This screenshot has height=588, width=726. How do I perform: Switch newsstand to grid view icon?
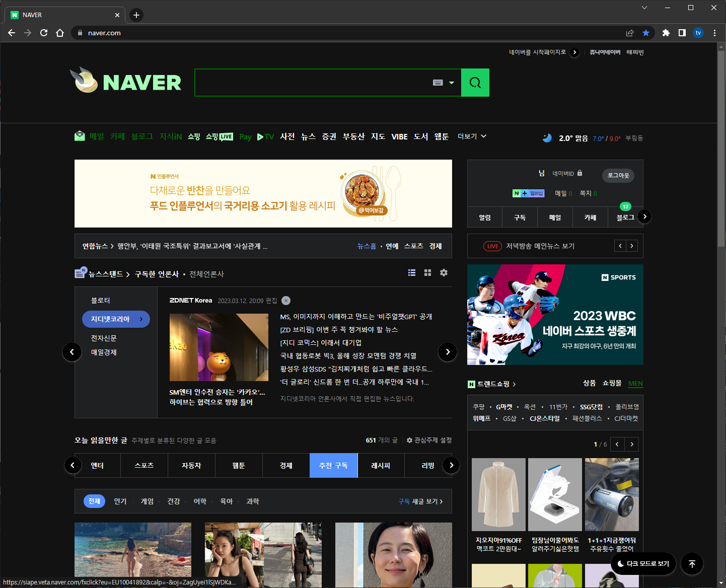[427, 272]
